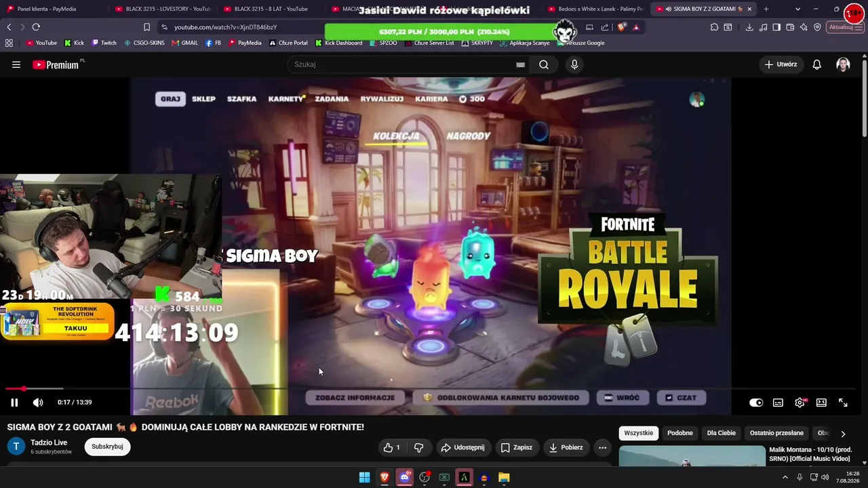Viewport: 868px width, 488px height.
Task: Click the Utwórz create button
Action: point(781,64)
